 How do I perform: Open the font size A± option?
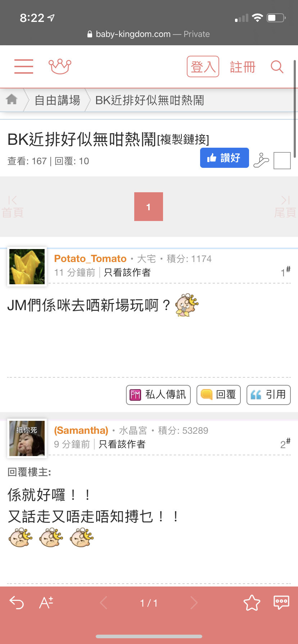coord(46,603)
